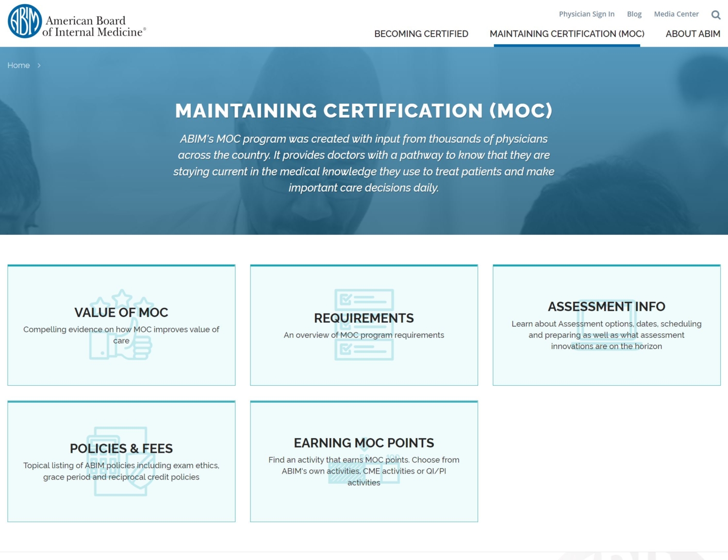Open the Blog link

[634, 14]
